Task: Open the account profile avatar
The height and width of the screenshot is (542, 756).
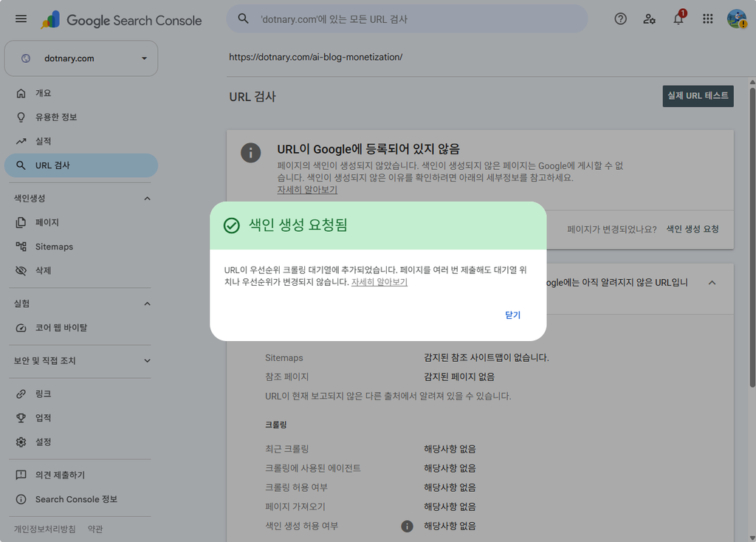Action: 737,19
